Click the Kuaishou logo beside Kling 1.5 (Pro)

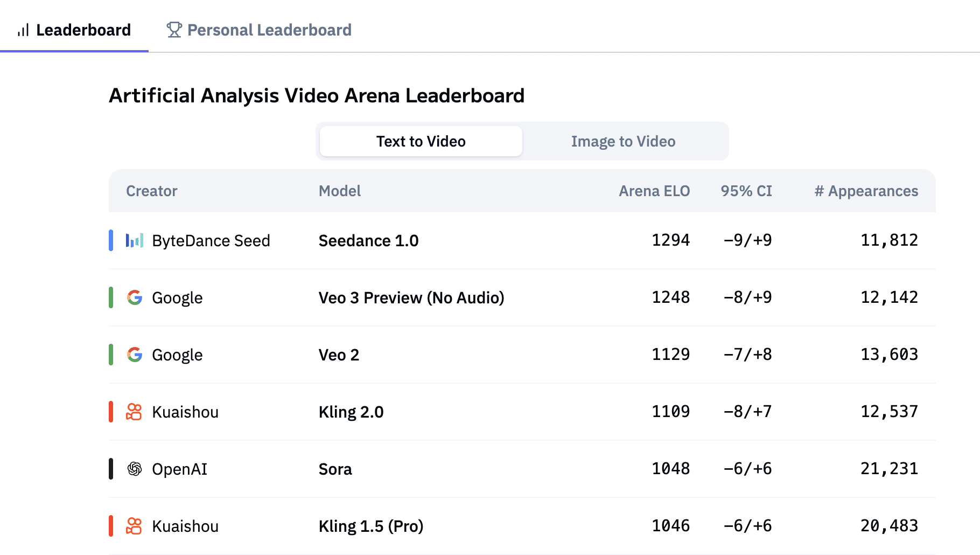point(134,526)
